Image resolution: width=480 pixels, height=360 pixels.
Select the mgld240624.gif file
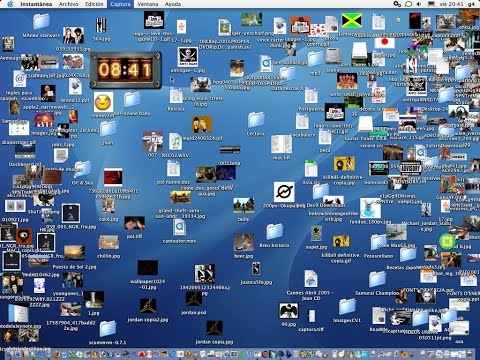[x=202, y=125]
